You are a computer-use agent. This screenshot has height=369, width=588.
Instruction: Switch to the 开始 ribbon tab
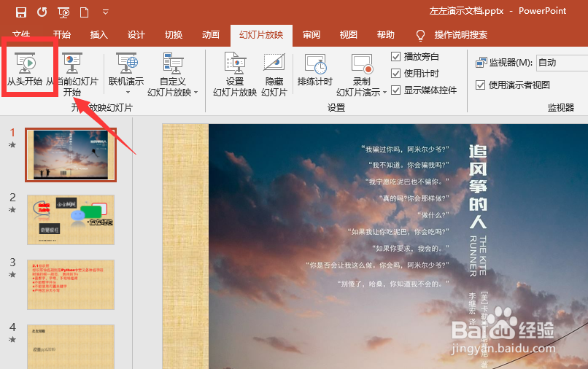coord(62,35)
